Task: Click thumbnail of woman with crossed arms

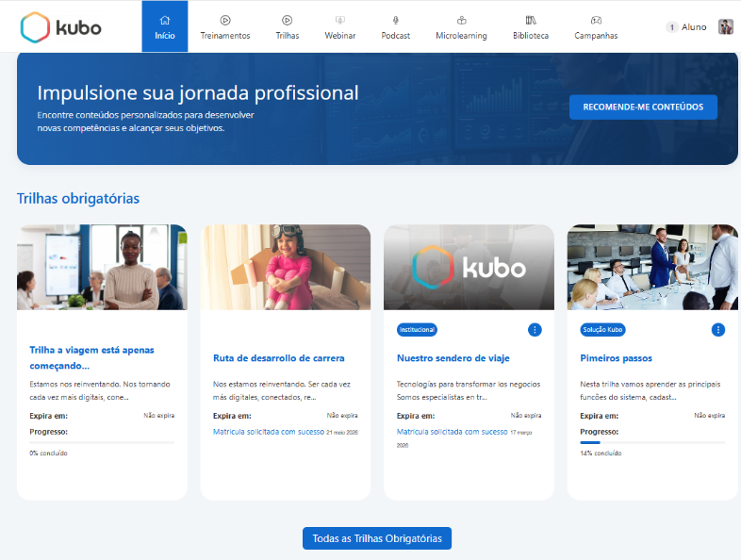Action: pyautogui.click(x=102, y=267)
